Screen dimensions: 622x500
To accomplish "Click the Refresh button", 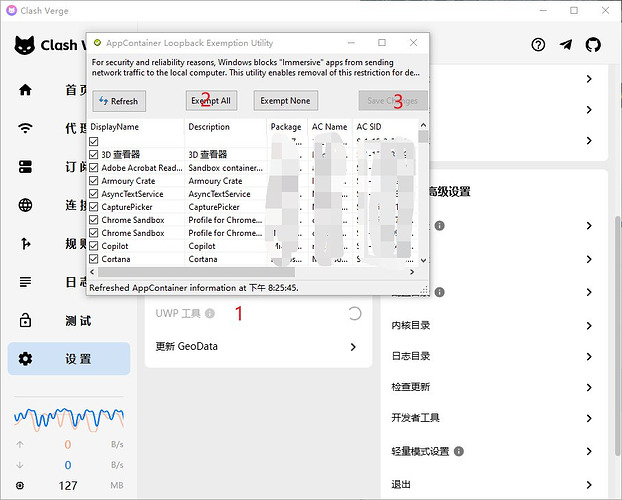I will point(119,101).
